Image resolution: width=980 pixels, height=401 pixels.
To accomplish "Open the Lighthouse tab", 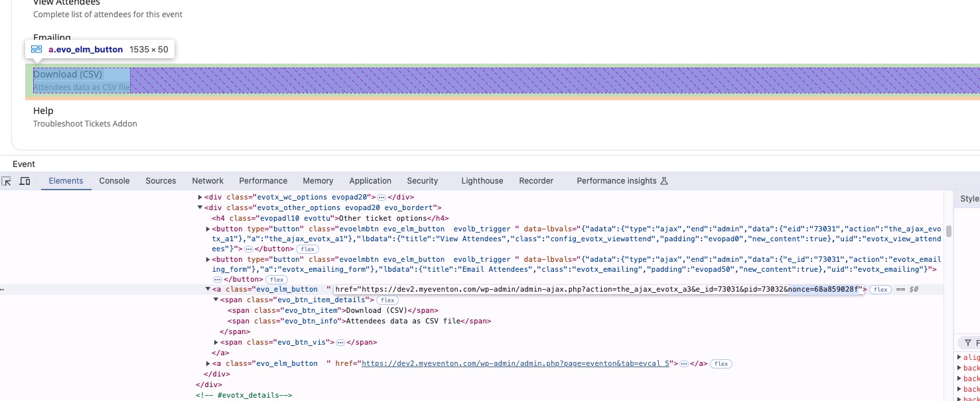I will point(482,181).
